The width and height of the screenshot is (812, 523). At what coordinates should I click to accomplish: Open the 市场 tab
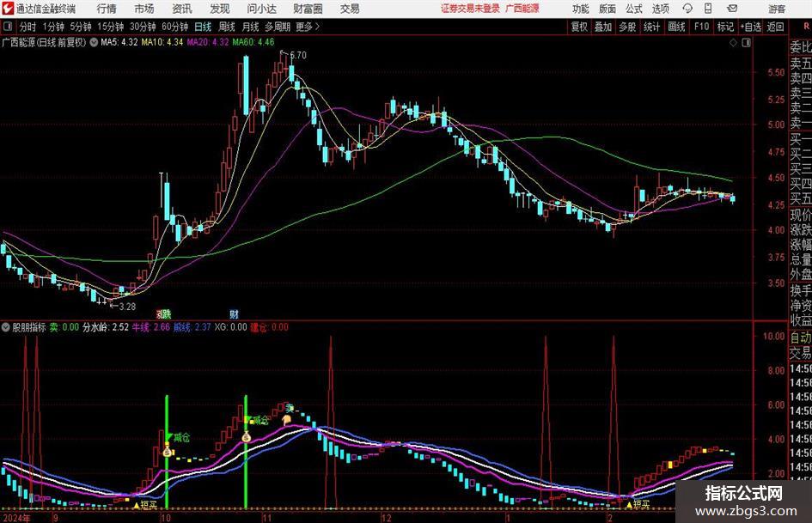click(x=144, y=9)
